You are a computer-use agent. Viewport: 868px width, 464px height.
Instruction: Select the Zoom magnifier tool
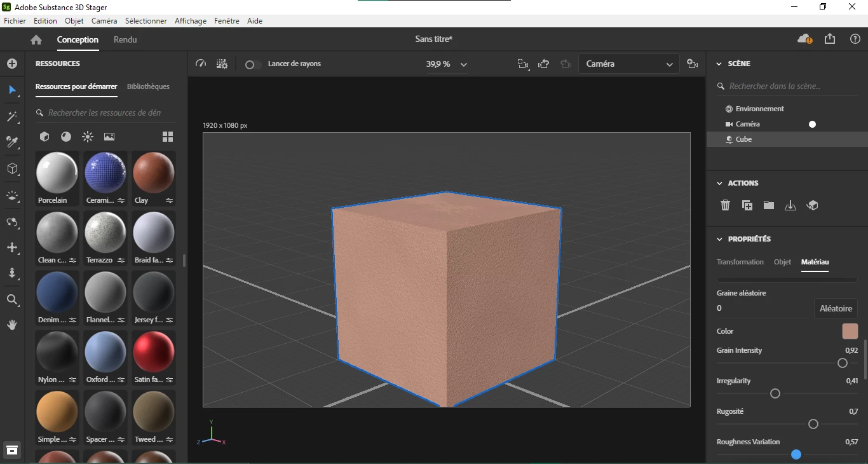[12, 299]
